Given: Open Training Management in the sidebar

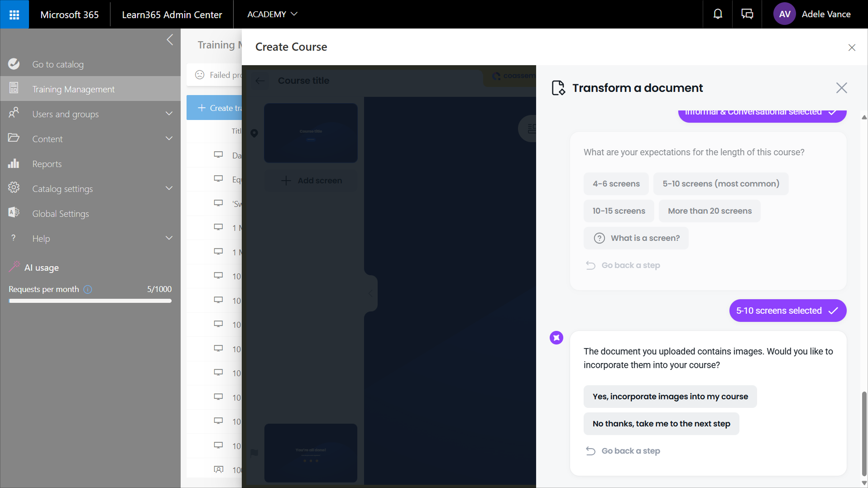Looking at the screenshot, I should tap(73, 89).
